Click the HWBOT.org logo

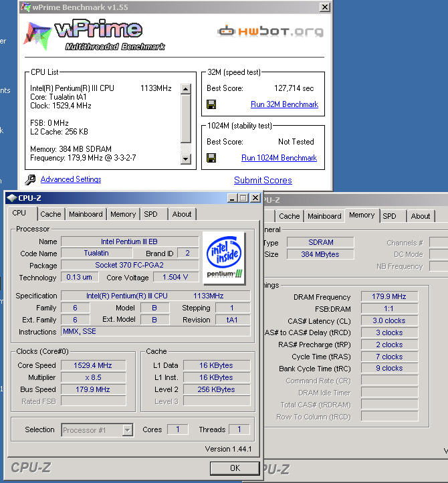tap(271, 31)
